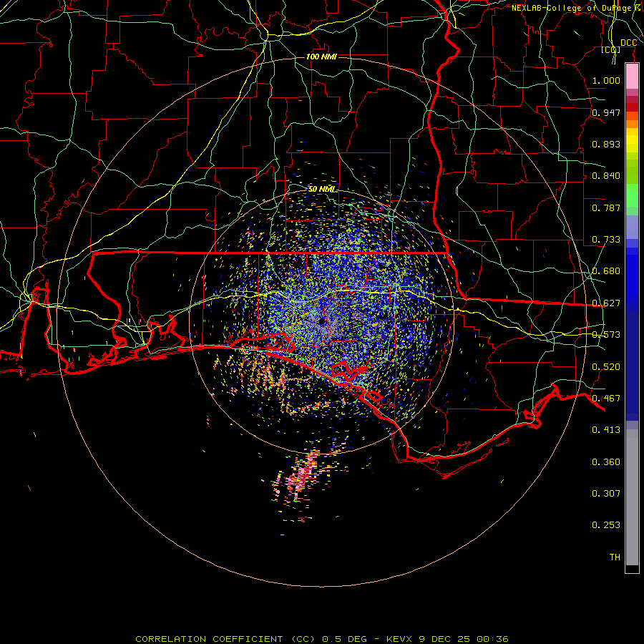Select the 0.520 scale value

[606, 367]
